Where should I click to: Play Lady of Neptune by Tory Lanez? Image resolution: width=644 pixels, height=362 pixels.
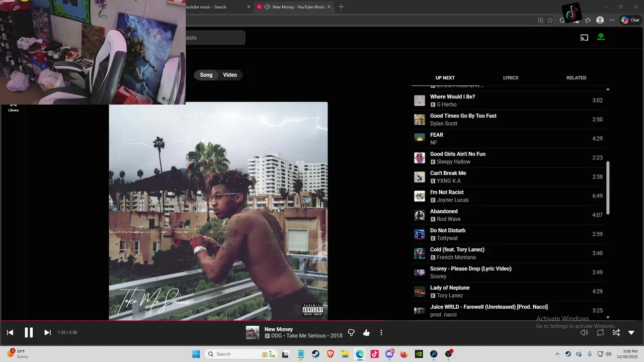tap(508, 292)
